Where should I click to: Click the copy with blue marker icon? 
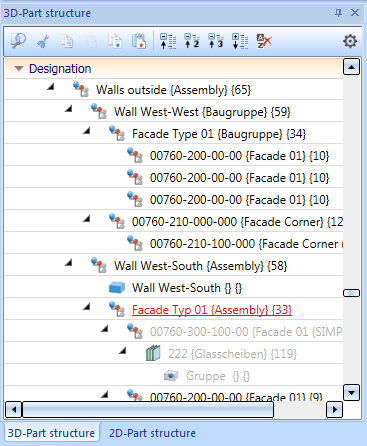115,41
